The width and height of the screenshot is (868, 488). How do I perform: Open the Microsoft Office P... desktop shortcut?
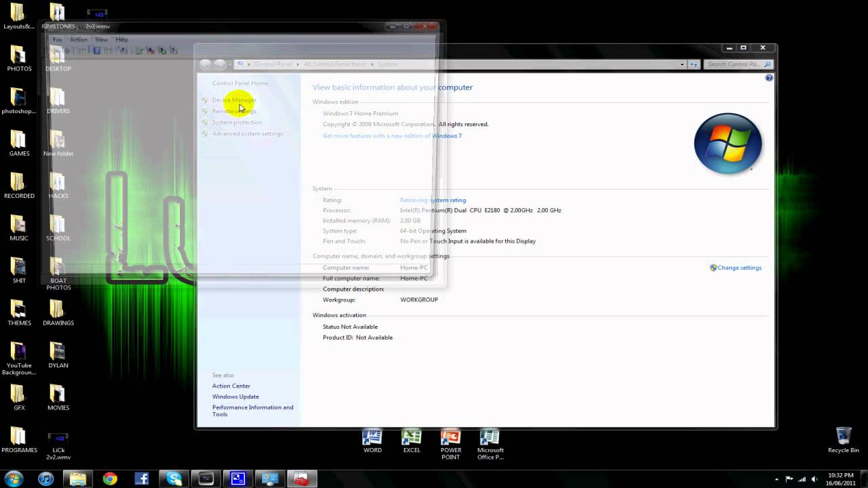coord(490,445)
